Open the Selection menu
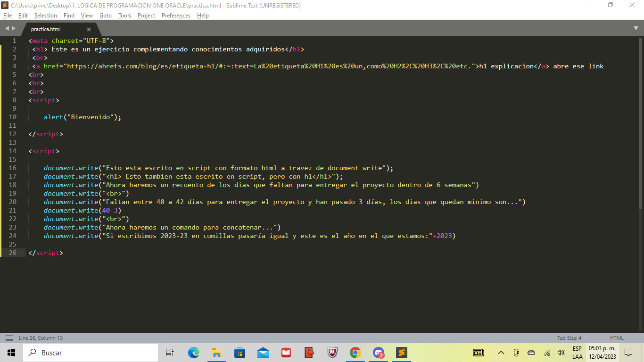Image resolution: width=644 pixels, height=362 pixels. 46,16
